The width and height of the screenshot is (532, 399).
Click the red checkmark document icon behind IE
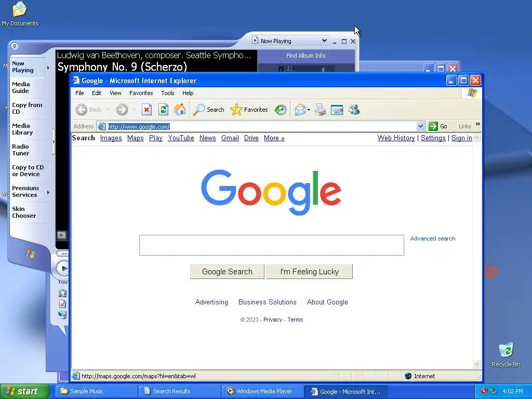point(62,304)
